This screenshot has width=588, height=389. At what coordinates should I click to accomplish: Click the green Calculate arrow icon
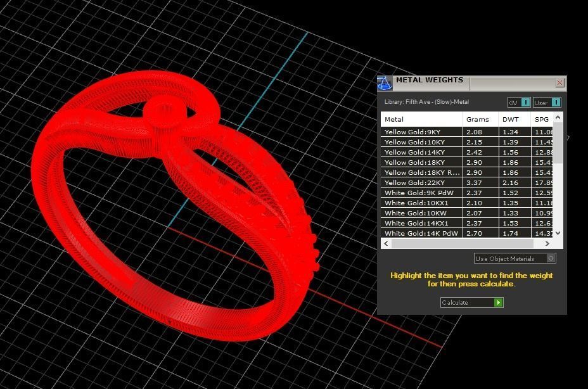tap(499, 302)
